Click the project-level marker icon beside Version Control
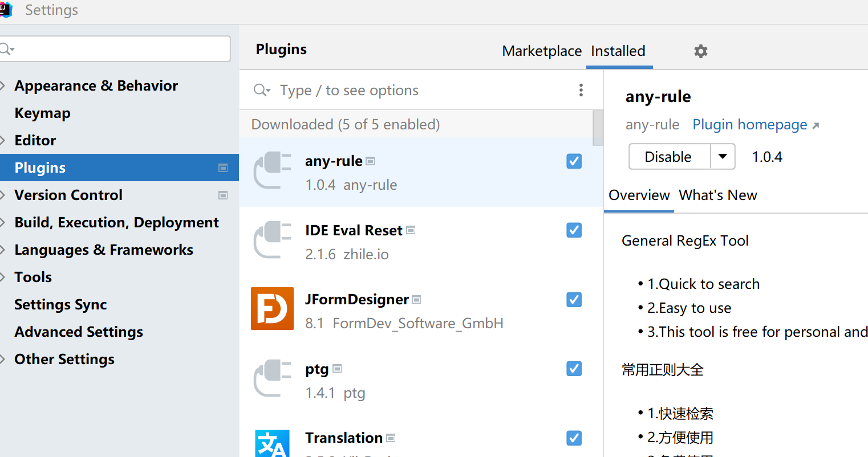 223,195
